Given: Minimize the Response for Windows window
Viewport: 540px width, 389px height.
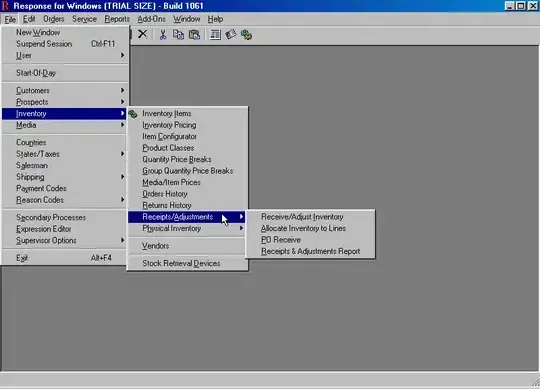Looking at the screenshot, I should point(509,6).
